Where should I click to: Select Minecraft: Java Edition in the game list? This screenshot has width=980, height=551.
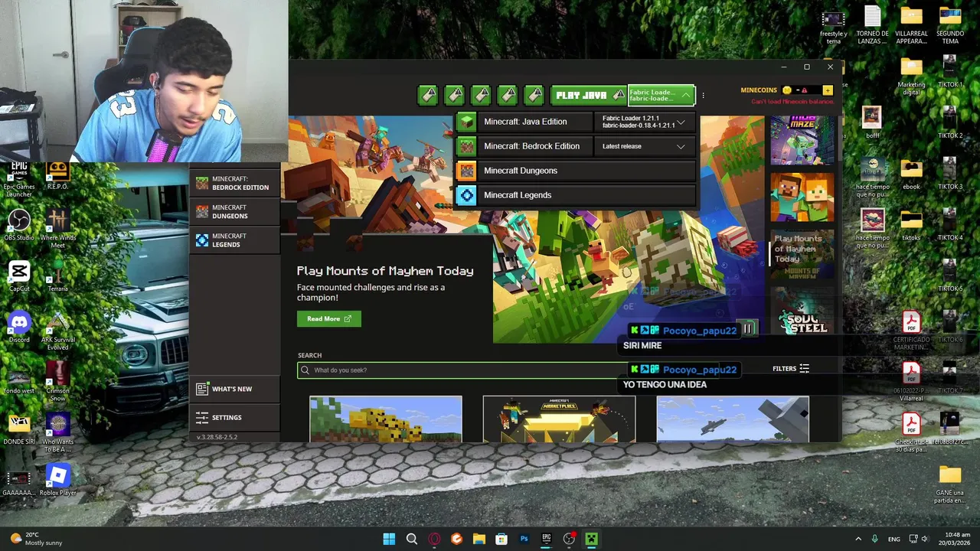[524, 122]
